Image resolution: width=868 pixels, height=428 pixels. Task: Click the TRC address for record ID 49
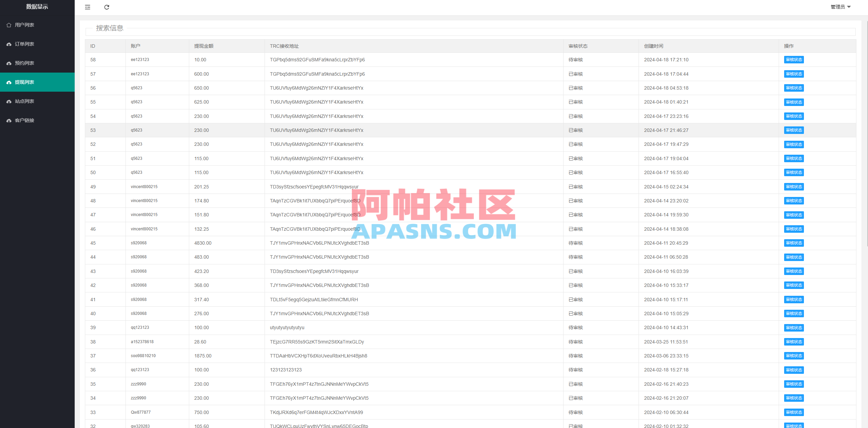[x=314, y=187]
